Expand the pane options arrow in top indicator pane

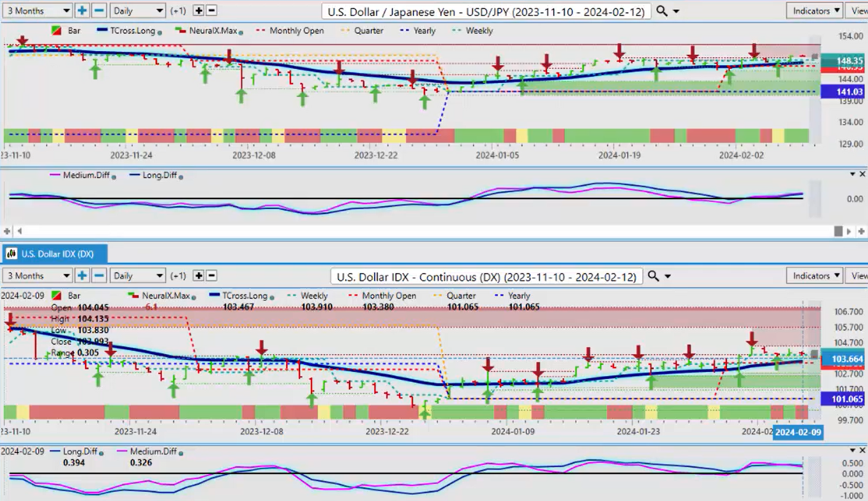coord(851,175)
